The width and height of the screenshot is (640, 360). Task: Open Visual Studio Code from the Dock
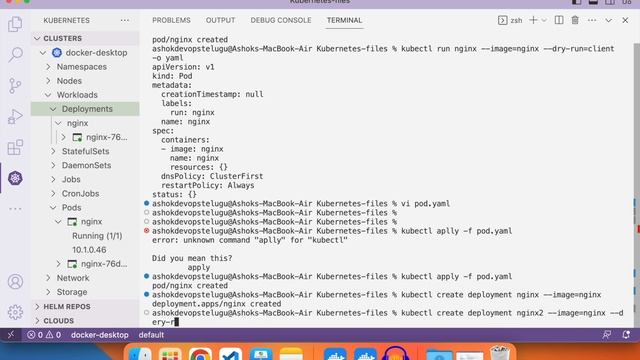coord(231,353)
